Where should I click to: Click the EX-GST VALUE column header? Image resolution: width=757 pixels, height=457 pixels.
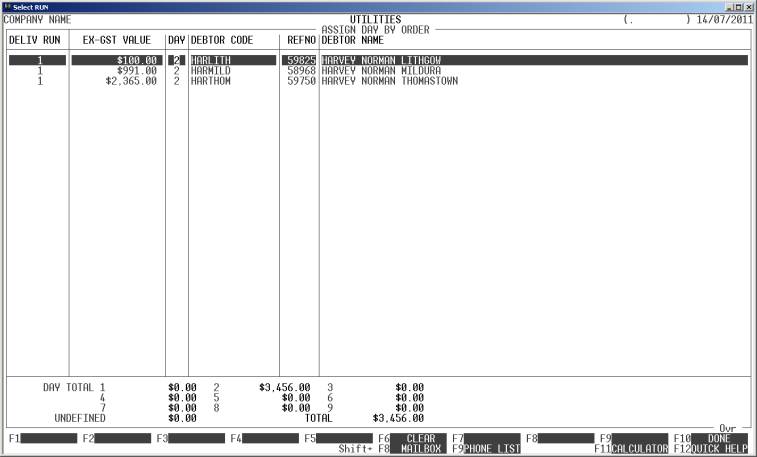[x=117, y=40]
